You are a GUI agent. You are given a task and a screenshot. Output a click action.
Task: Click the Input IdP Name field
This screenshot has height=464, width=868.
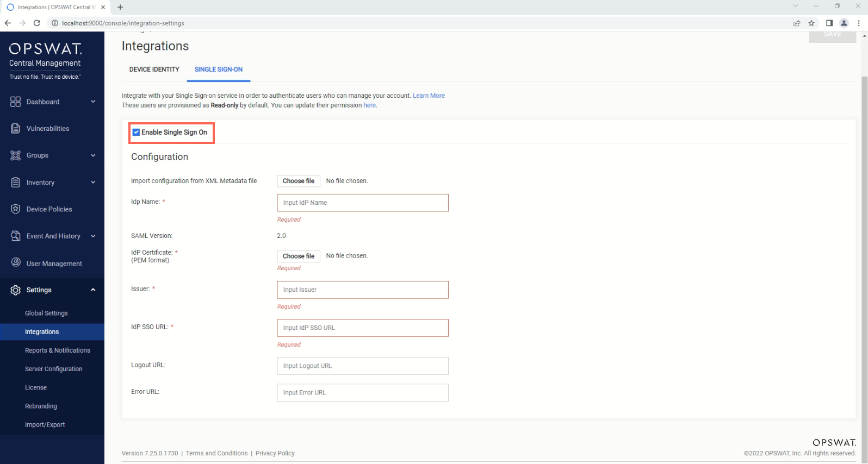pos(363,203)
